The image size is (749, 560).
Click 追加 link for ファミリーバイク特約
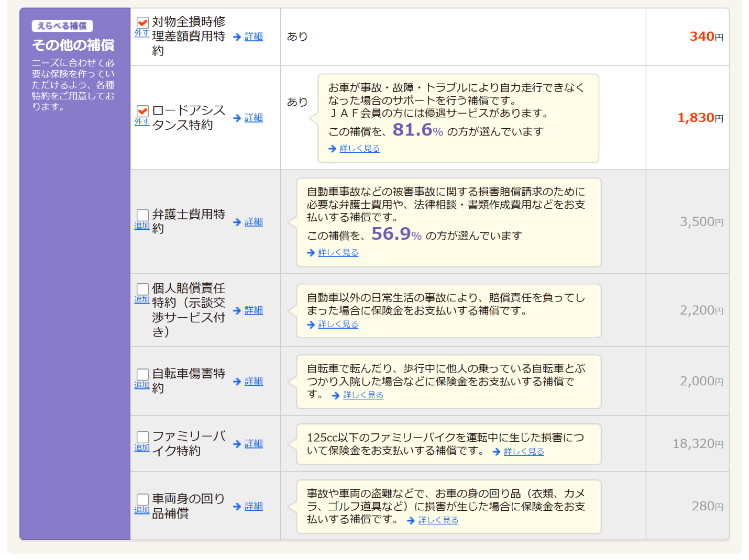tap(141, 447)
